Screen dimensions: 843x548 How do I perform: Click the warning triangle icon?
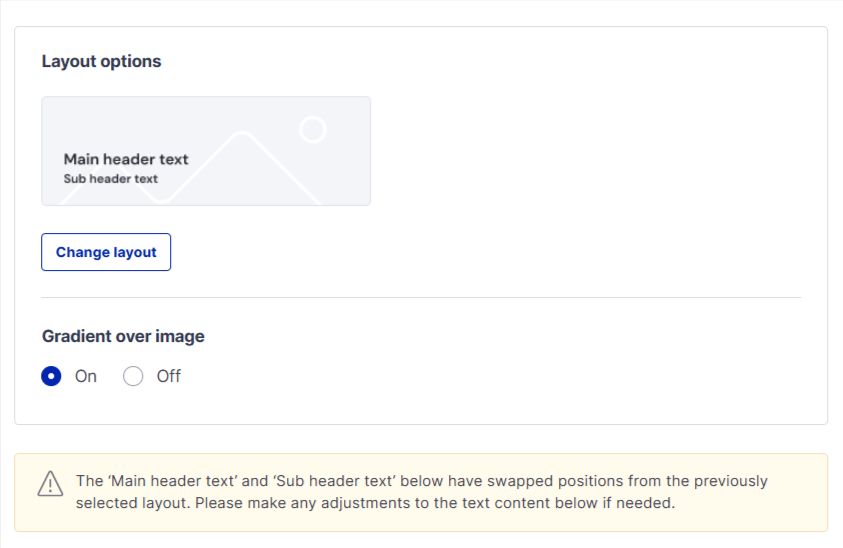[50, 483]
